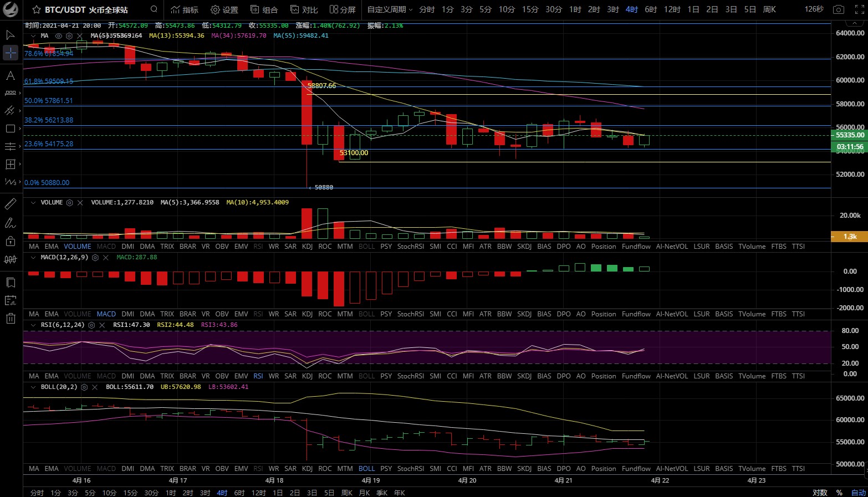The width and height of the screenshot is (868, 497).
Task: Select the freehand pen drawing tool
Action: (11, 223)
